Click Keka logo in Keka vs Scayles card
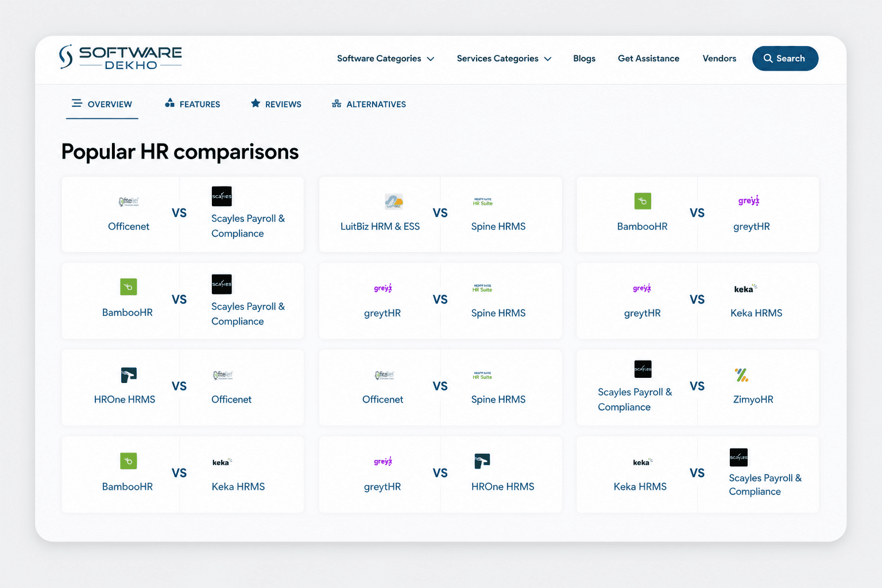 [x=643, y=462]
